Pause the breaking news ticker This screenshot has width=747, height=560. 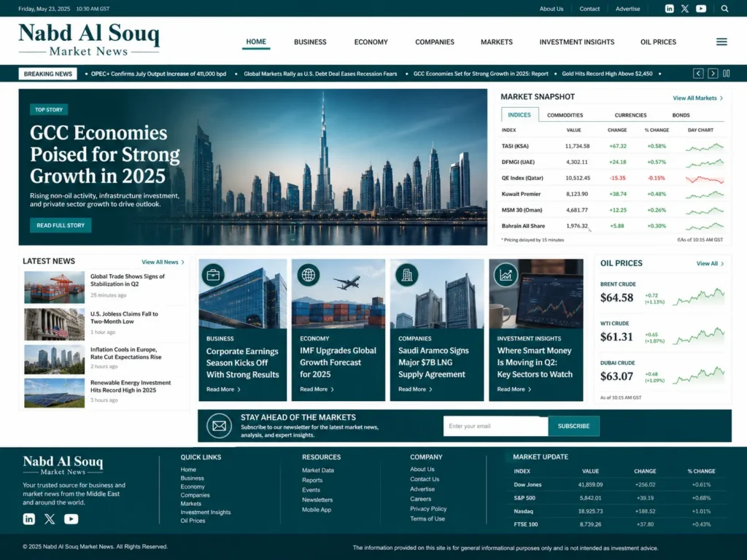point(727,74)
